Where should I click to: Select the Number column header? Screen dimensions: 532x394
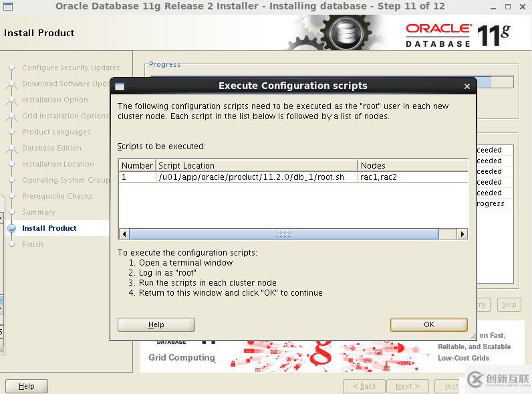click(x=137, y=165)
